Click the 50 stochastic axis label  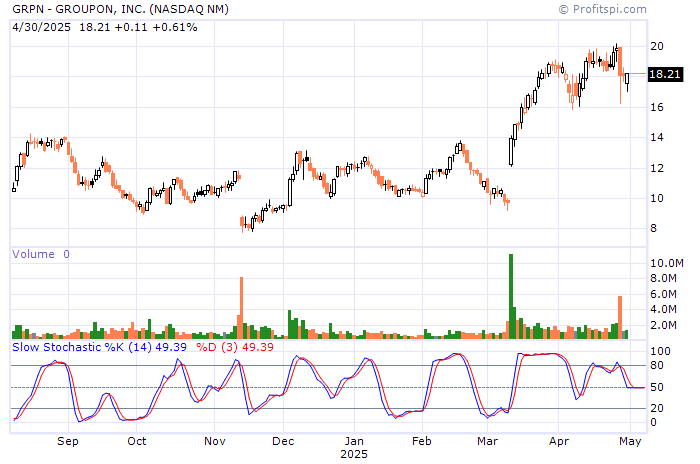pyautogui.click(x=657, y=387)
